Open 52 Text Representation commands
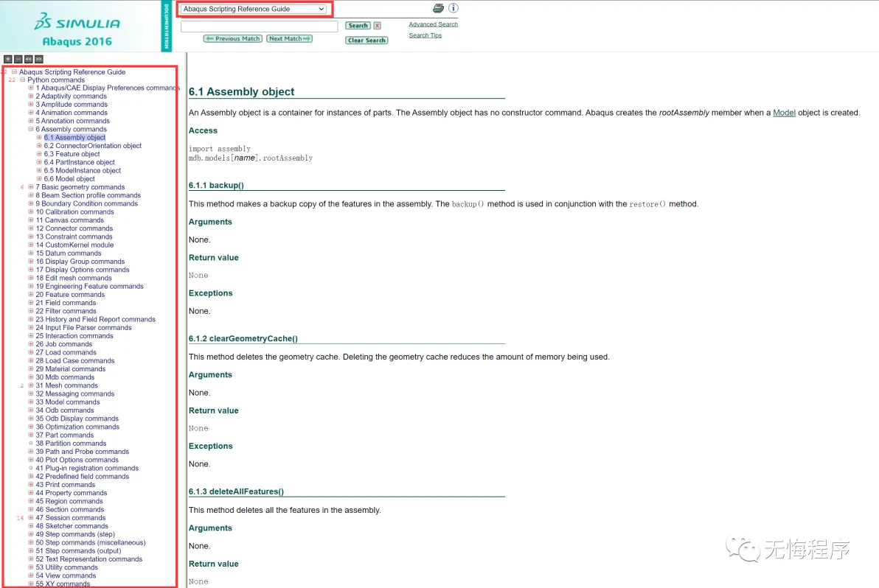Image resolution: width=879 pixels, height=588 pixels. pos(88,559)
